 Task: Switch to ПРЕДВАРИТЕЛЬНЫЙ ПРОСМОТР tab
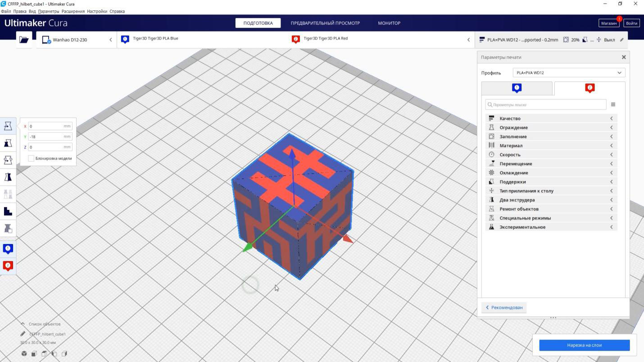tap(325, 23)
